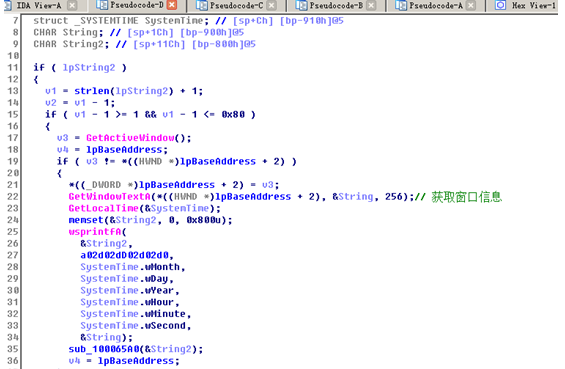
Task: Select sub_100065A0 function reference
Action: point(104,349)
